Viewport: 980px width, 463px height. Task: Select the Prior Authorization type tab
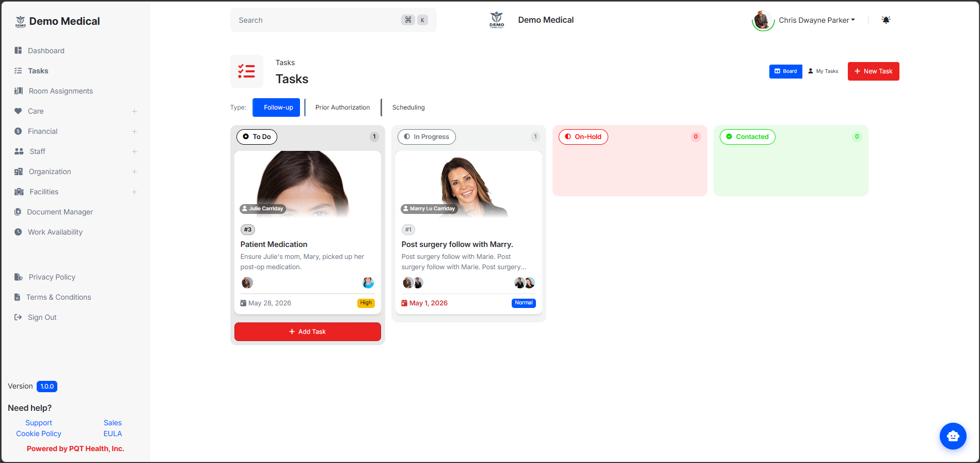pos(343,107)
